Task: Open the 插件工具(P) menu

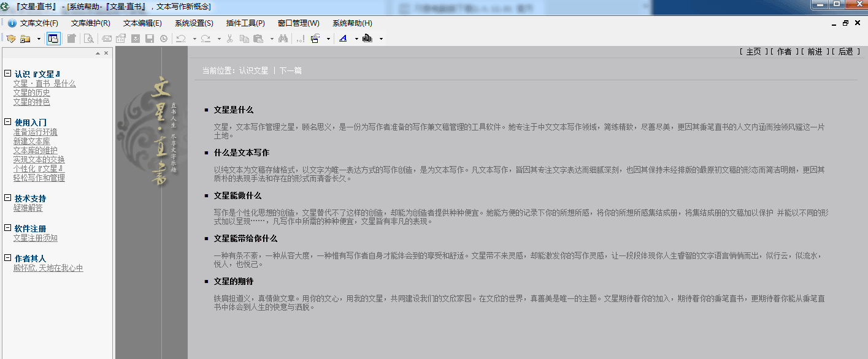Action: click(x=245, y=23)
